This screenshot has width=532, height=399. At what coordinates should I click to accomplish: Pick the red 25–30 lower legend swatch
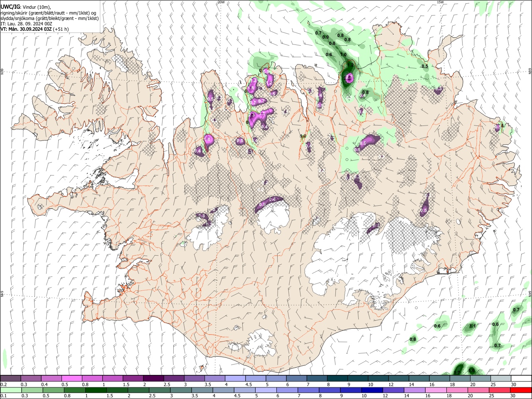(x=499, y=390)
